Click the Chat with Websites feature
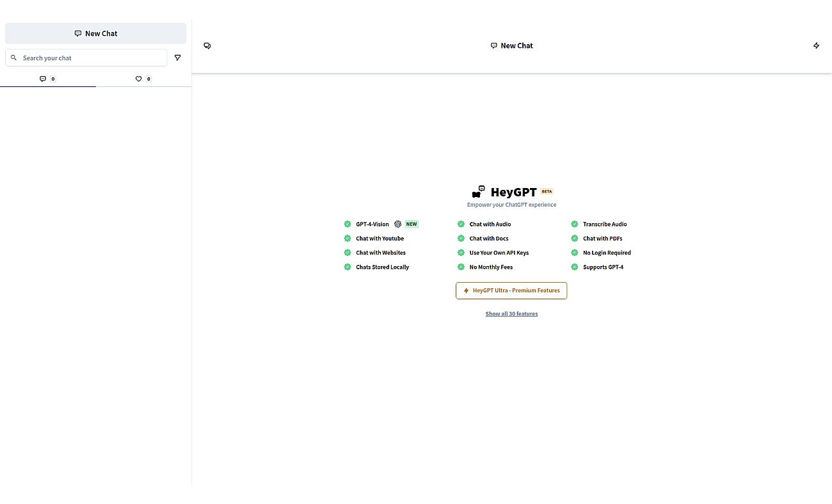Viewport: 832px width, 504px height. [x=381, y=253]
